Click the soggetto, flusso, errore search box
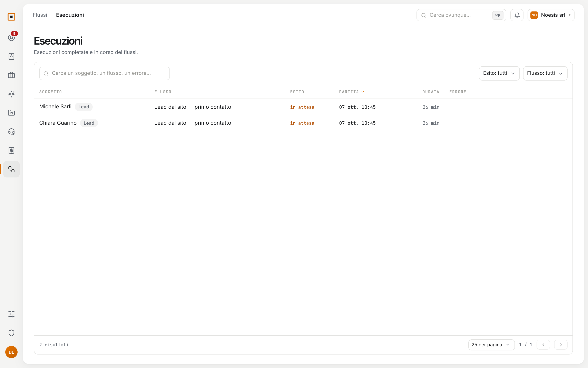 point(105,73)
